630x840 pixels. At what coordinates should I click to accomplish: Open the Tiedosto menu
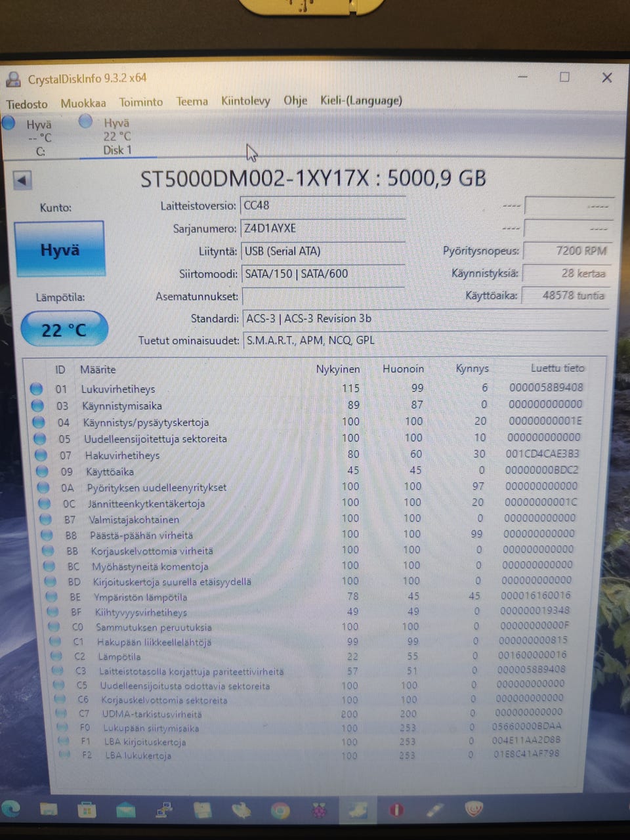coord(27,104)
